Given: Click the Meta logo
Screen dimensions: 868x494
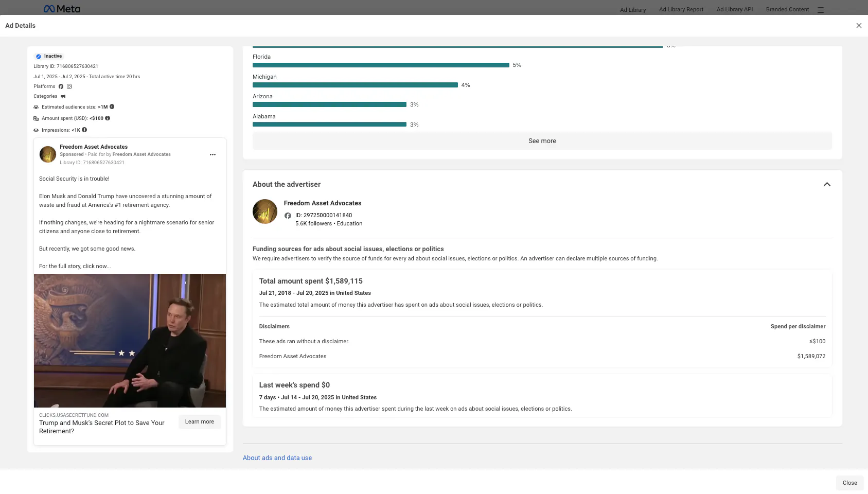Looking at the screenshot, I should tap(62, 9).
